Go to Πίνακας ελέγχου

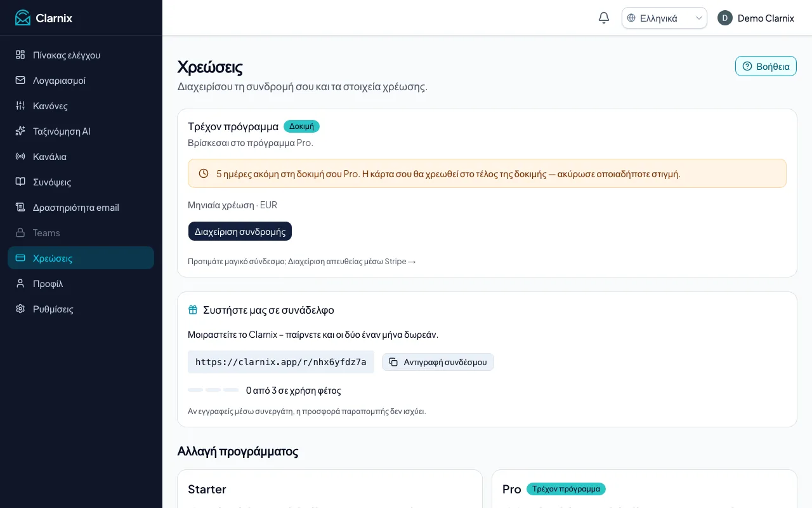pyautogui.click(x=81, y=55)
